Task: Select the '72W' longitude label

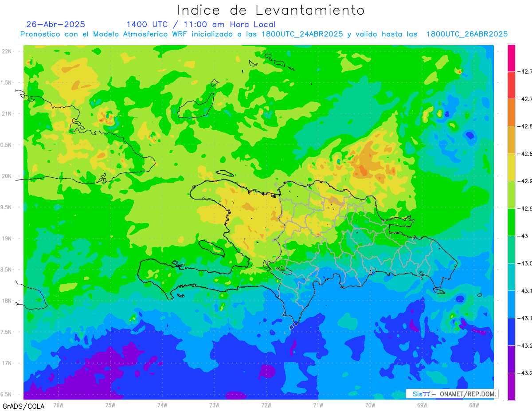Action: (266, 404)
